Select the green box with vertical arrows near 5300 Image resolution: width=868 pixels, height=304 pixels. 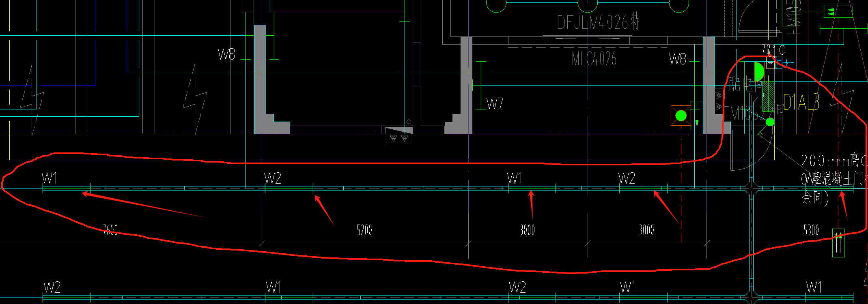tap(838, 243)
